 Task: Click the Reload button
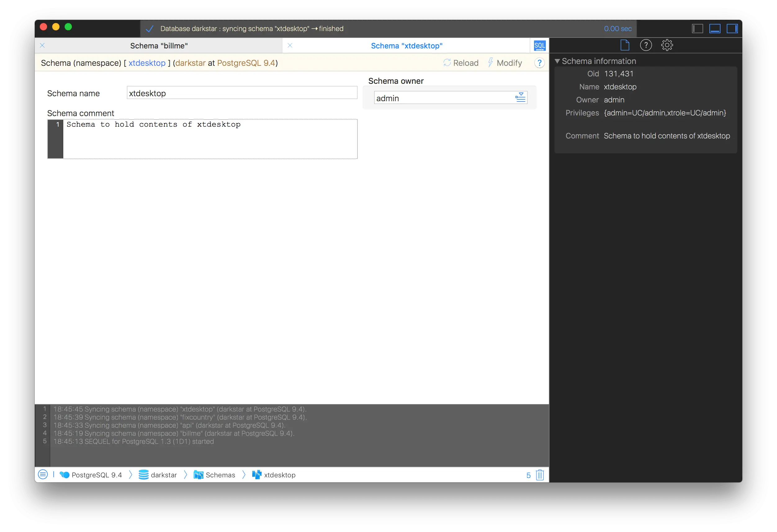(x=461, y=63)
